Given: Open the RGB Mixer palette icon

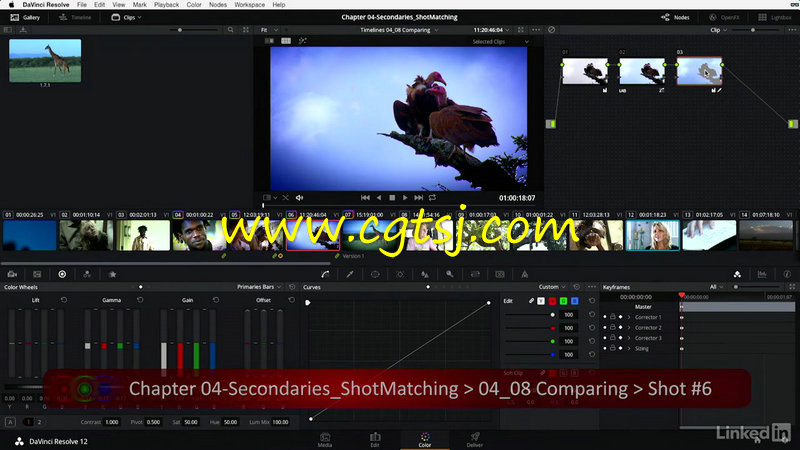Looking at the screenshot, I should point(87,274).
